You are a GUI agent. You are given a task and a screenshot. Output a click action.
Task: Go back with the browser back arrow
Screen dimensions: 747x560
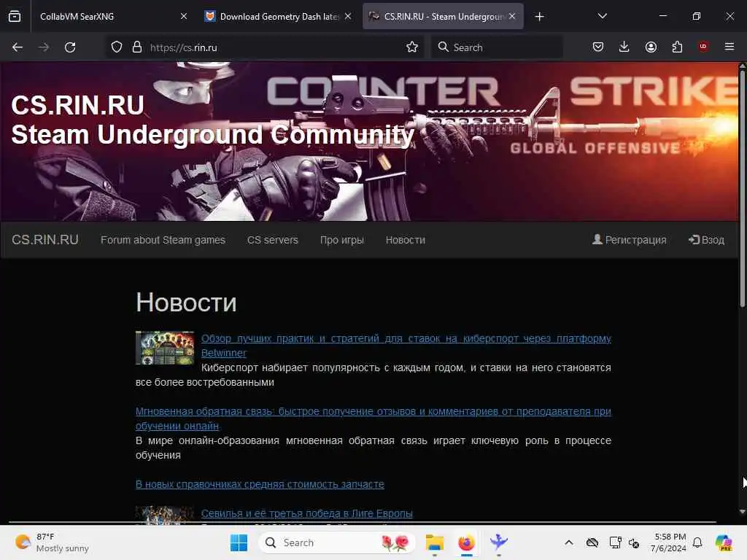tap(18, 47)
